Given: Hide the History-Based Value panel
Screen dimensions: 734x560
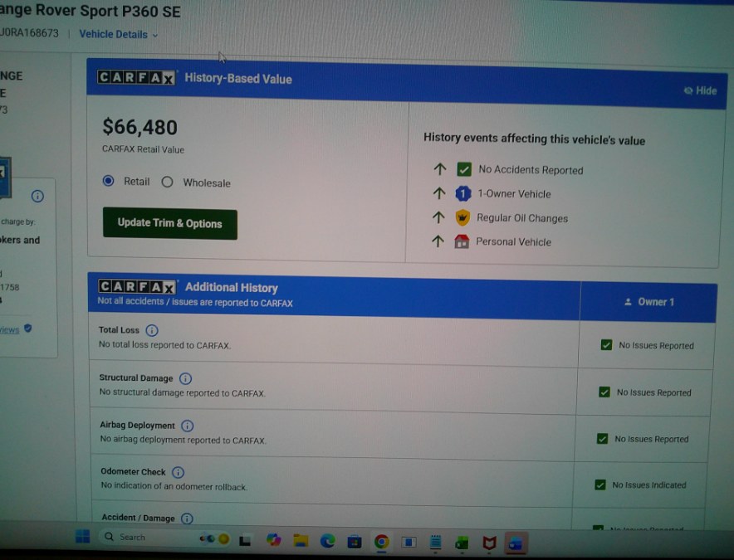Looking at the screenshot, I should pos(700,90).
